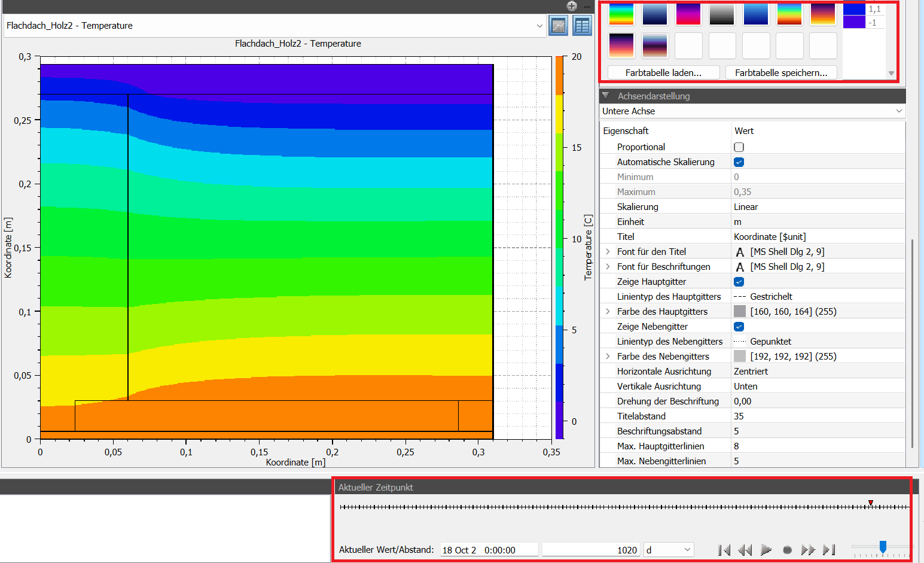Click the plus icon above the chart
The width and height of the screenshot is (924, 563).
[572, 6]
